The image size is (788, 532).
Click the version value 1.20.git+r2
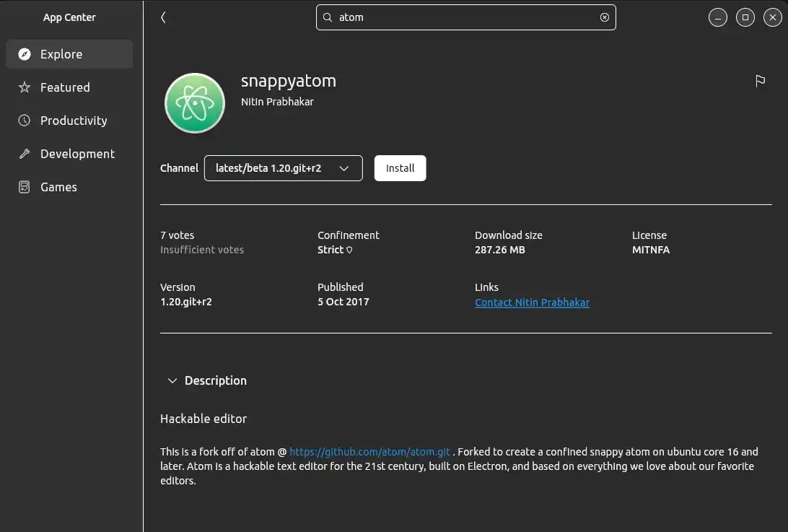pyautogui.click(x=186, y=302)
